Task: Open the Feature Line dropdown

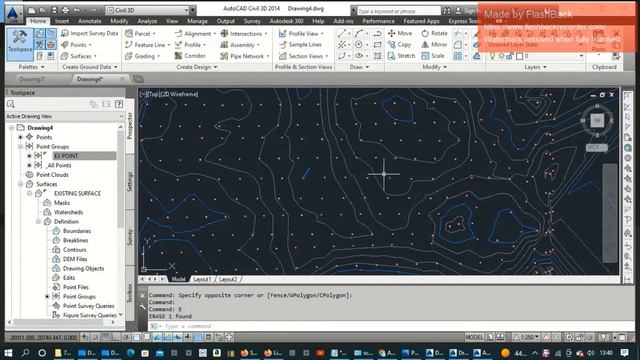Action: pos(169,45)
